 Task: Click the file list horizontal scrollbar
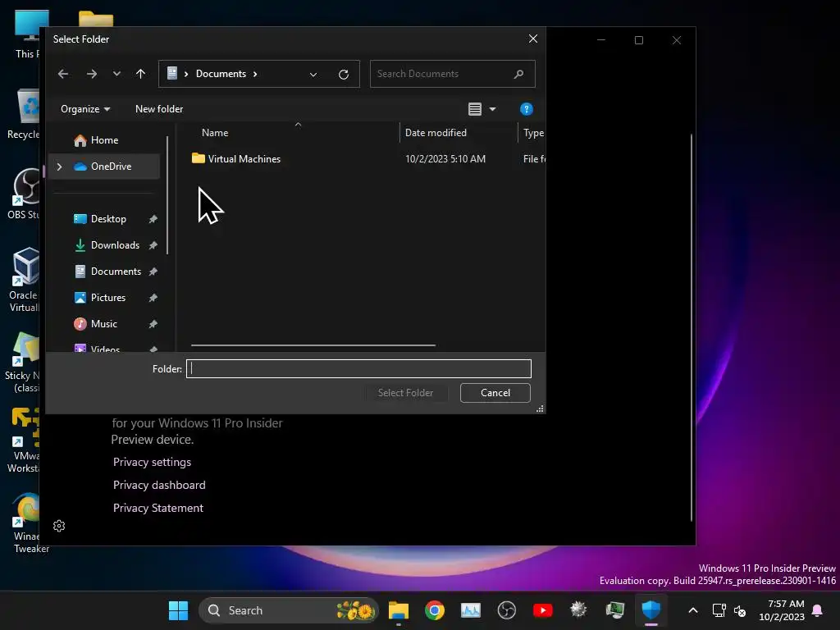pyautogui.click(x=313, y=345)
